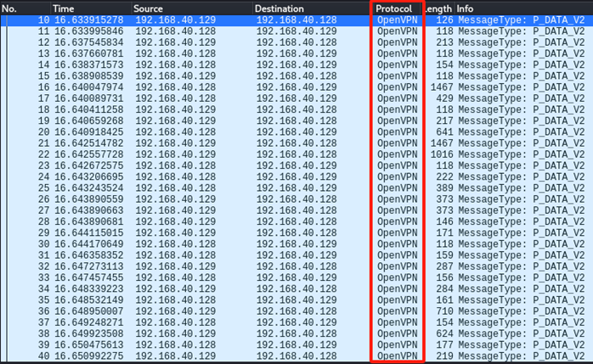Click length 222 in packet 24
This screenshot has height=364, width=593.
(x=444, y=176)
